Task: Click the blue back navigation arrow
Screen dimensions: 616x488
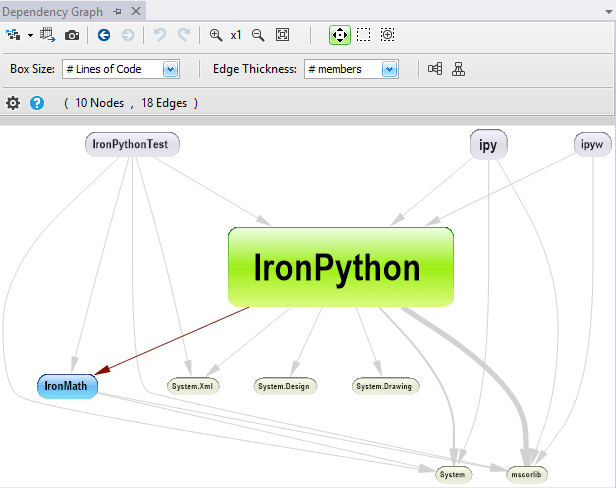Action: pos(104,35)
